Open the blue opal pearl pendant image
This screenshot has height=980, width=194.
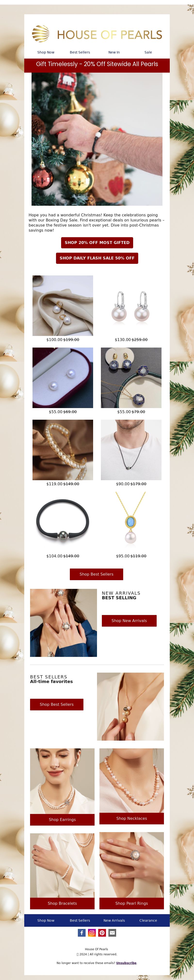131,522
